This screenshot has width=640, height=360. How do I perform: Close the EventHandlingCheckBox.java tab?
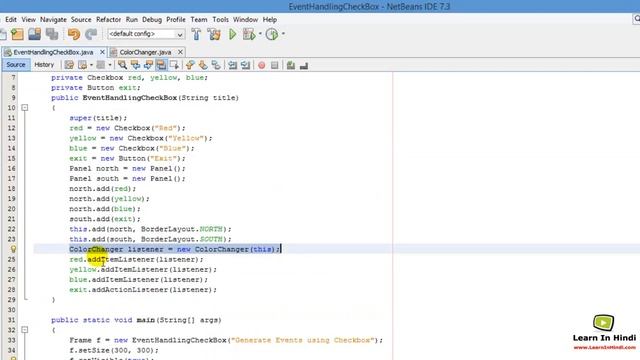pyautogui.click(x=102, y=52)
